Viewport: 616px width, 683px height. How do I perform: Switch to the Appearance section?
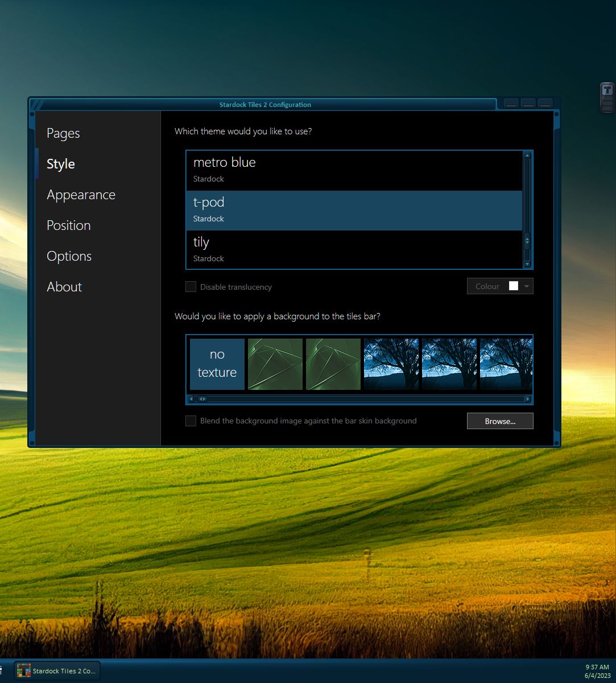point(81,195)
